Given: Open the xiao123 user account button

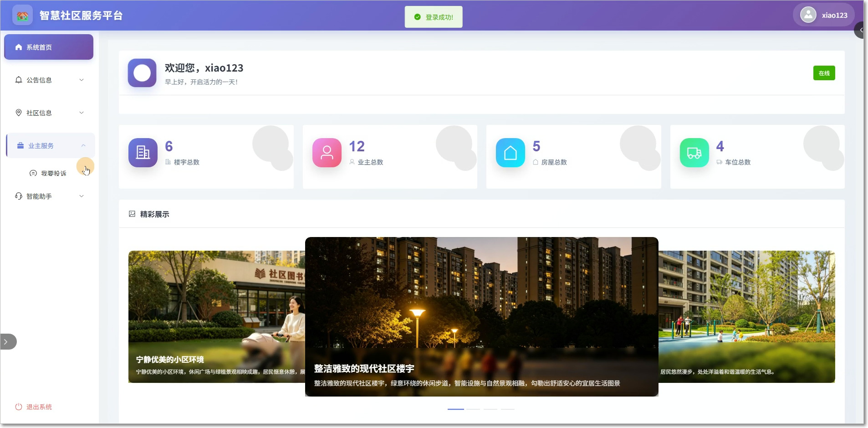Looking at the screenshot, I should [x=825, y=15].
